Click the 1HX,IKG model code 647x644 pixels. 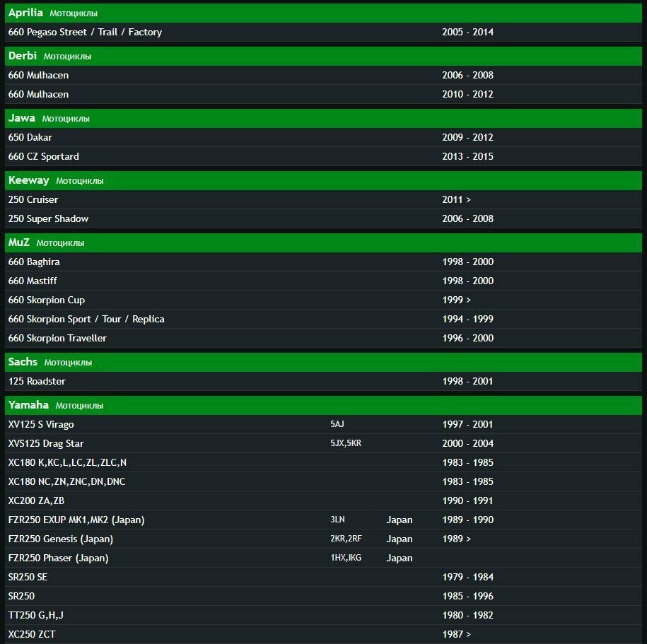click(x=346, y=558)
